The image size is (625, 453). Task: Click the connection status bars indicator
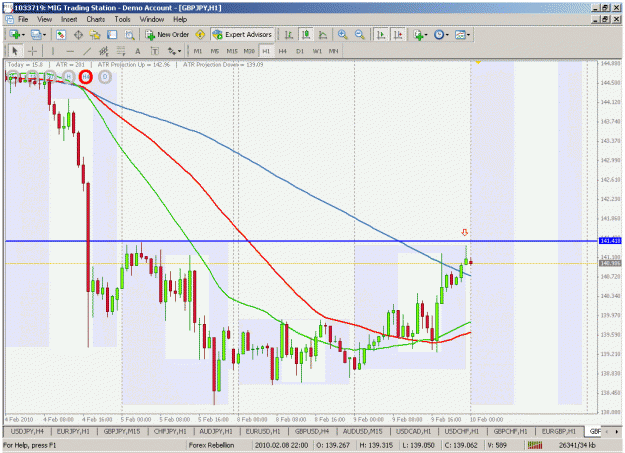tap(535, 445)
